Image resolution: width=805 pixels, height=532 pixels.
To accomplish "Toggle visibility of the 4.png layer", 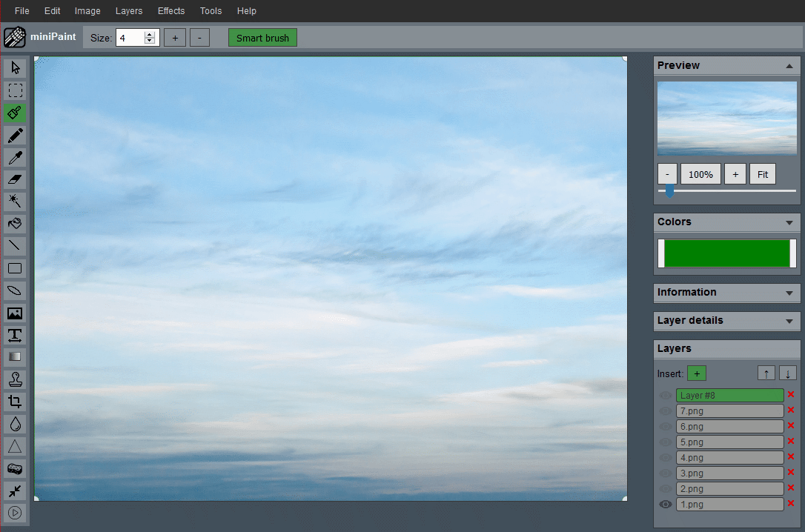I will pyautogui.click(x=665, y=457).
